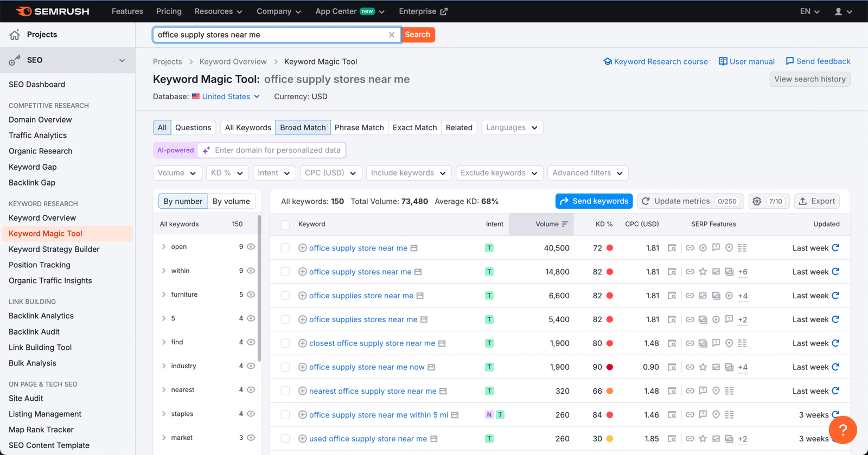Check the 'office supplies store near me' row
868x455 pixels.
pos(285,296)
